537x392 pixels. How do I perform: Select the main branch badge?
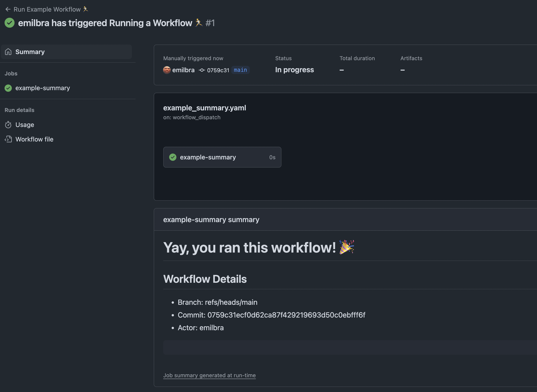(240, 70)
